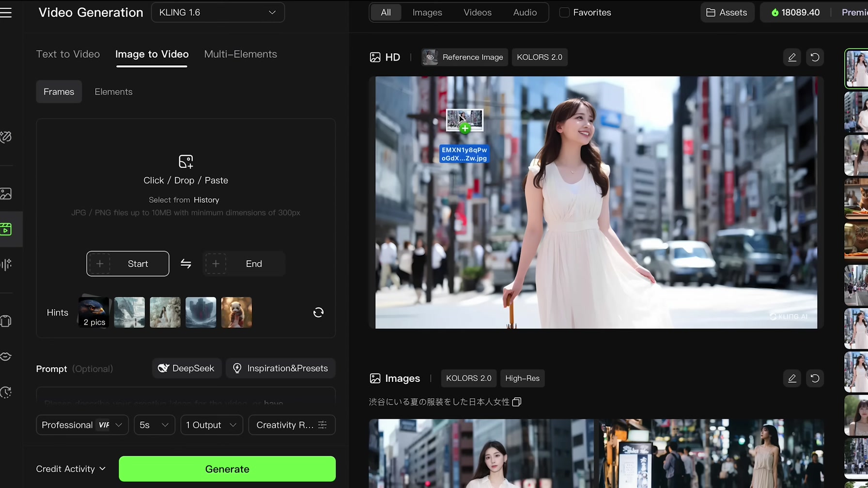Screen dimensions: 868x488
Task: Click the edit pencil icon for HD image
Action: tap(792, 57)
